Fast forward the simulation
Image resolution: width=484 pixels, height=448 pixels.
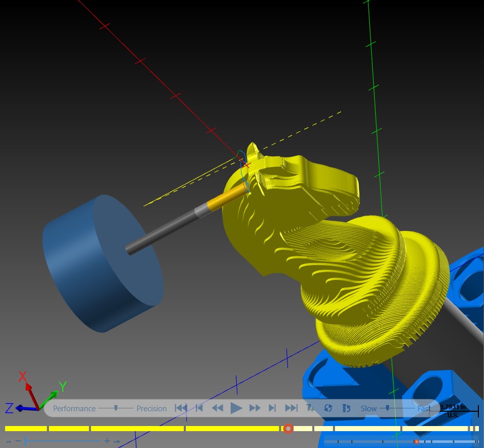tap(255, 408)
